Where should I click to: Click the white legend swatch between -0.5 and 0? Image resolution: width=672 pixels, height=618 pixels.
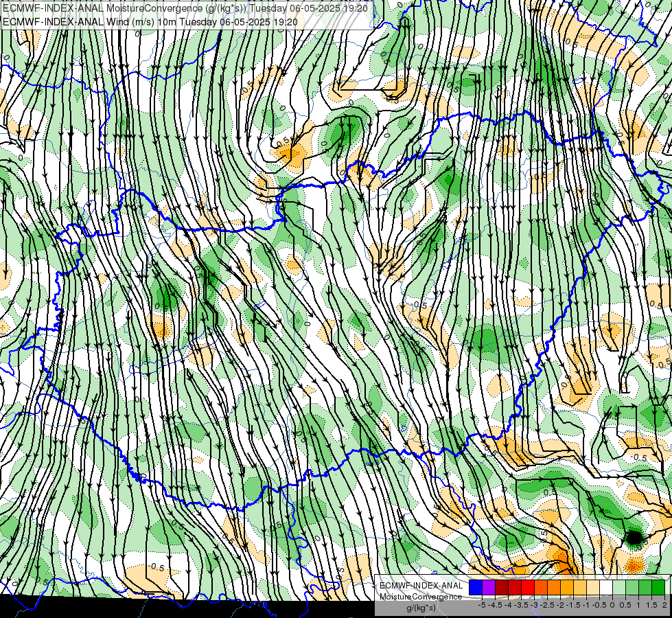(x=606, y=587)
